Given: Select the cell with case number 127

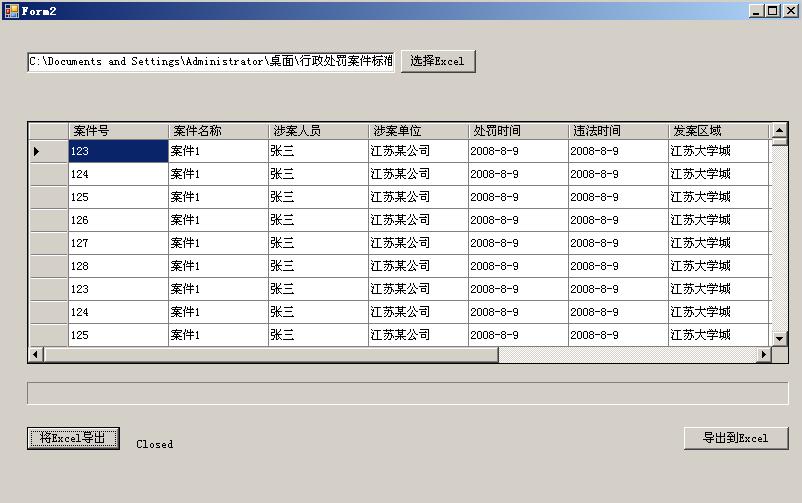Looking at the screenshot, I should click(x=118, y=243).
